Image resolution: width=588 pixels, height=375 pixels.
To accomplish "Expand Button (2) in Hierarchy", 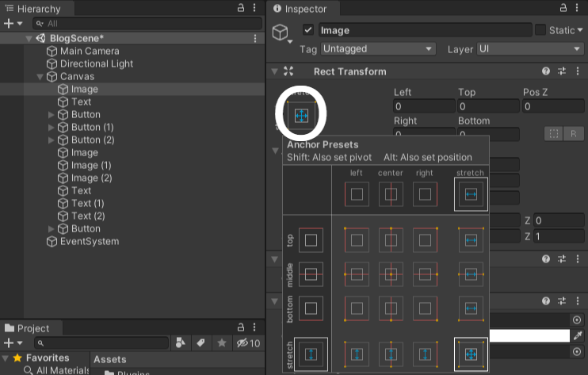I will (52, 140).
